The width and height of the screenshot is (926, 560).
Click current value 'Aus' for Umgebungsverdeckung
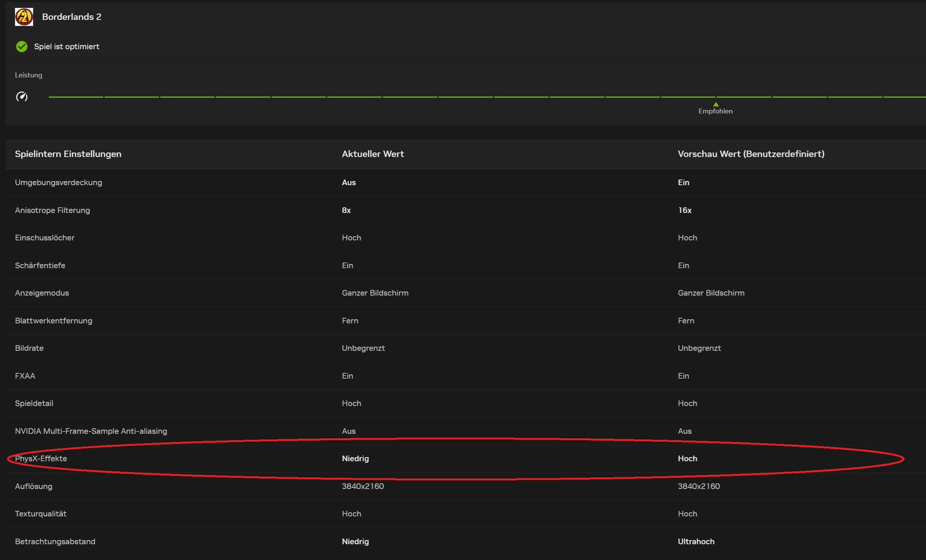point(349,183)
